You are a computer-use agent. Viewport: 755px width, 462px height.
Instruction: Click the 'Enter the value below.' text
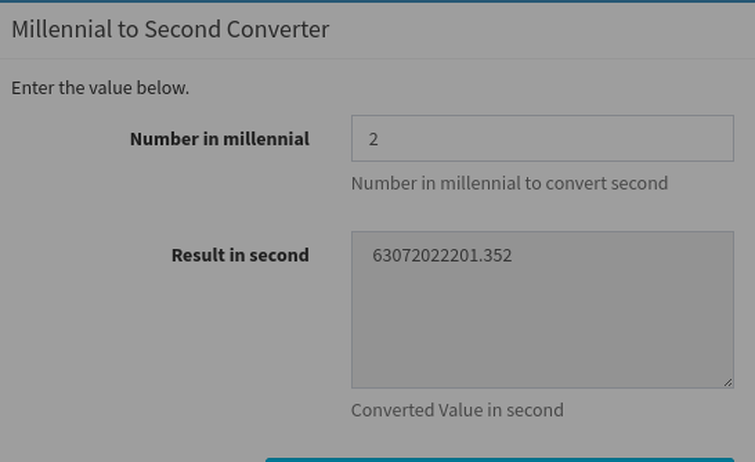click(x=100, y=88)
